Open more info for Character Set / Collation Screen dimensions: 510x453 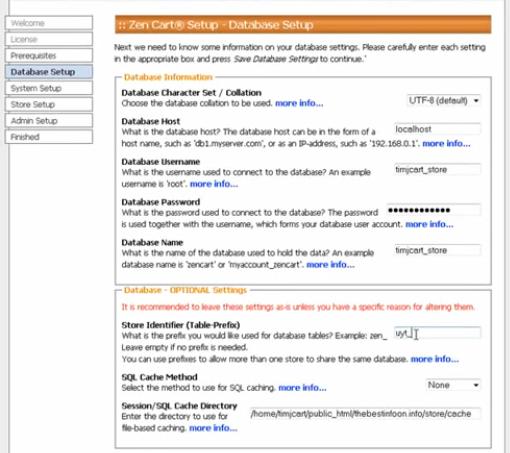[299, 103]
